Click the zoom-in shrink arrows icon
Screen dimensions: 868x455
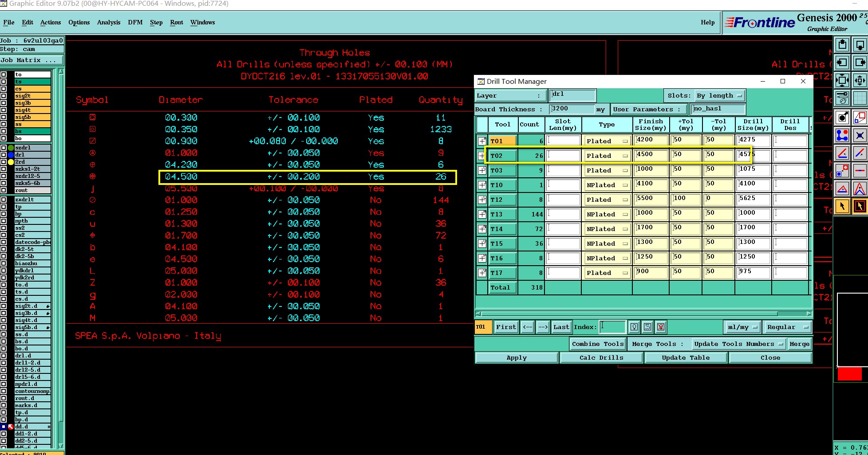[860, 80]
